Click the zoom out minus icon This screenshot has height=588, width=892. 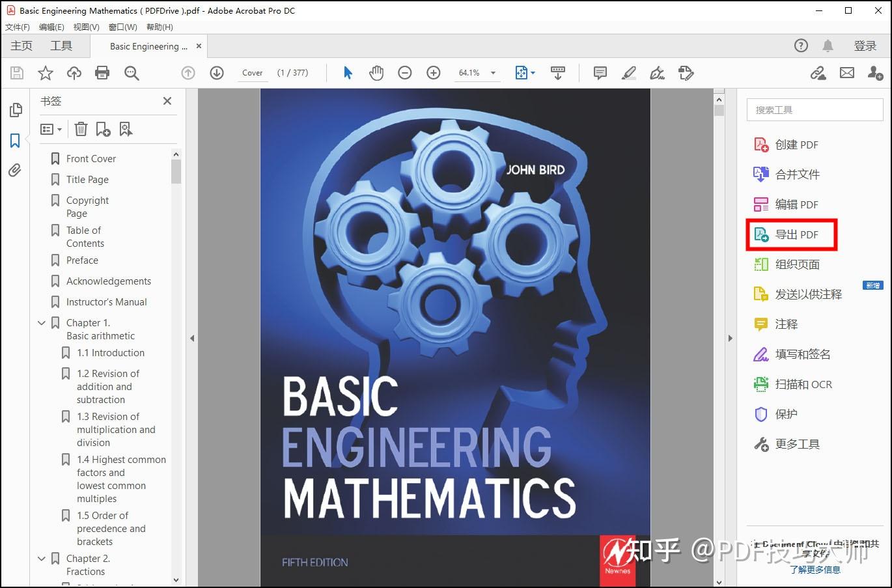click(x=405, y=73)
